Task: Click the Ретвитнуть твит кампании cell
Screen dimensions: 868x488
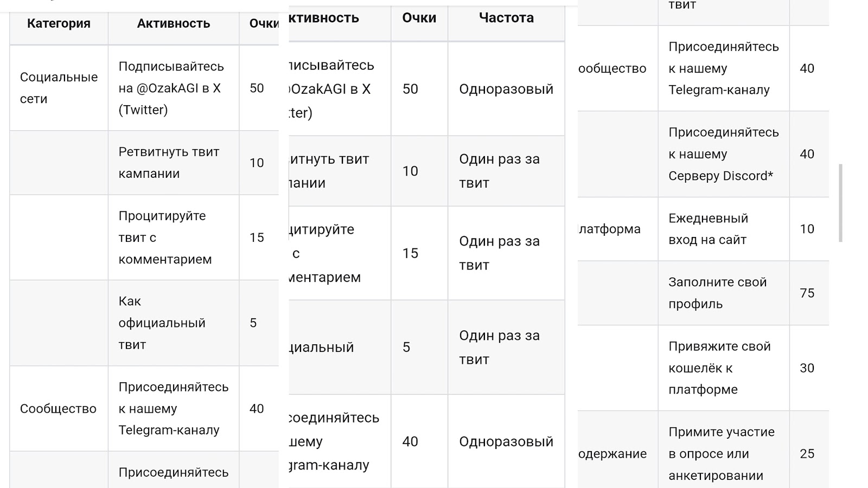Action: click(x=169, y=163)
